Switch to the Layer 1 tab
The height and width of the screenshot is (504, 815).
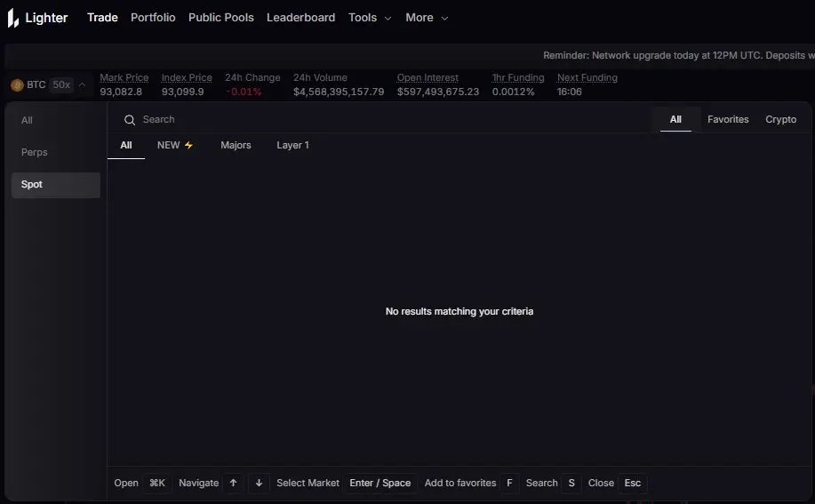pyautogui.click(x=292, y=146)
